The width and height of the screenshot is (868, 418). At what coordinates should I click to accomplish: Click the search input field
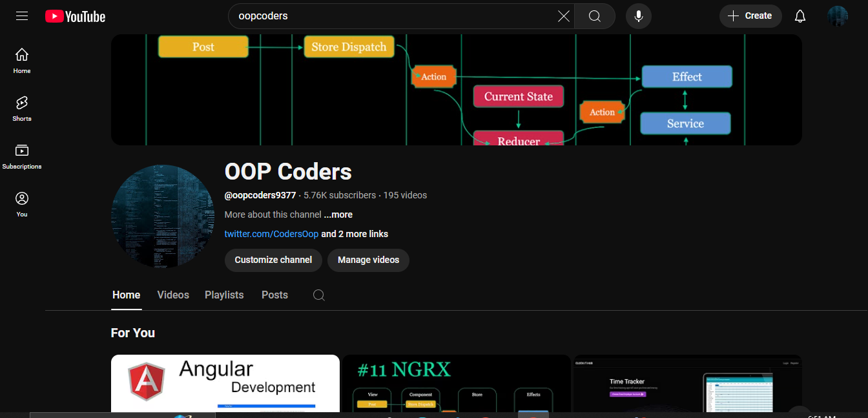point(394,16)
